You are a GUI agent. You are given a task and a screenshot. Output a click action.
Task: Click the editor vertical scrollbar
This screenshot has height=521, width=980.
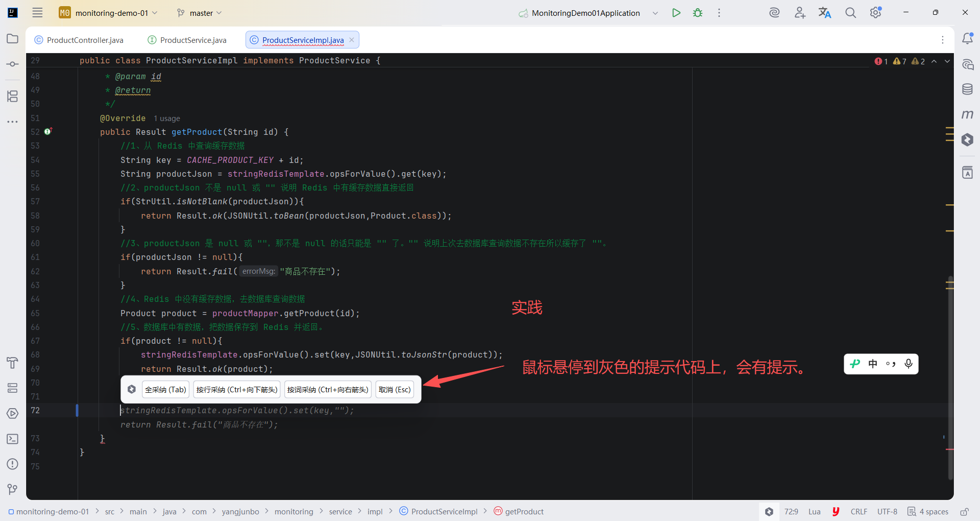pyautogui.click(x=950, y=378)
